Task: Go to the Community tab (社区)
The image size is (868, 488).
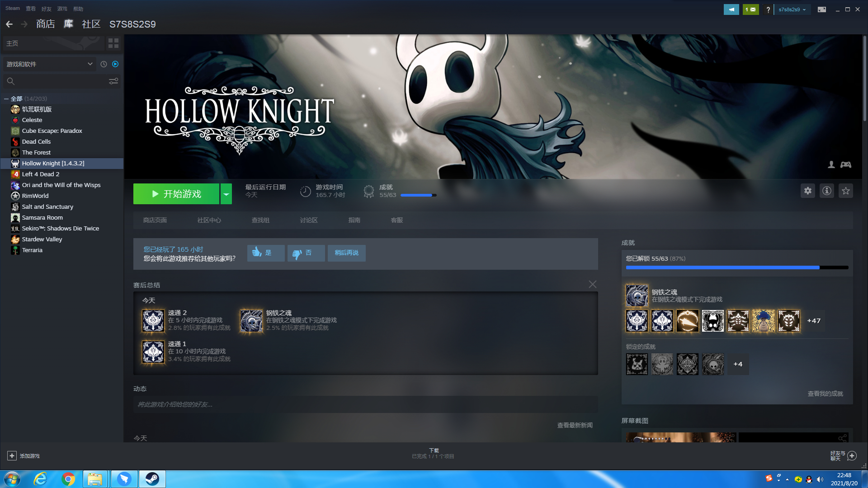Action: (x=91, y=24)
